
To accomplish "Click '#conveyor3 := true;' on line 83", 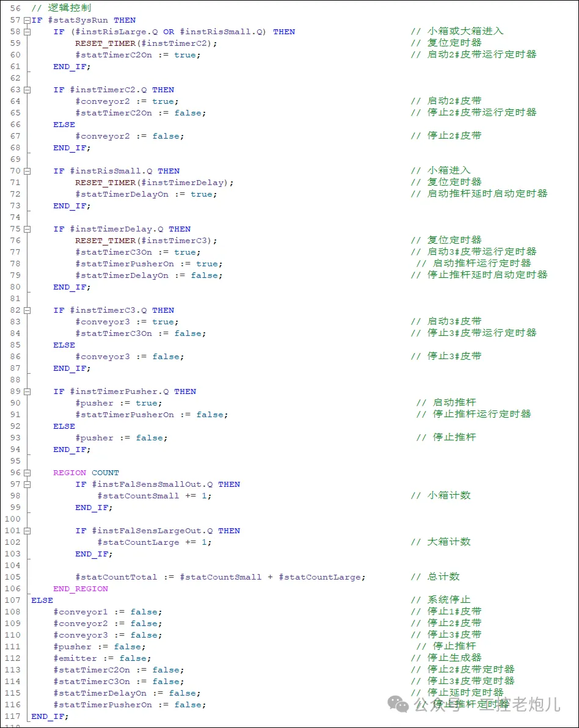I will point(127,322).
